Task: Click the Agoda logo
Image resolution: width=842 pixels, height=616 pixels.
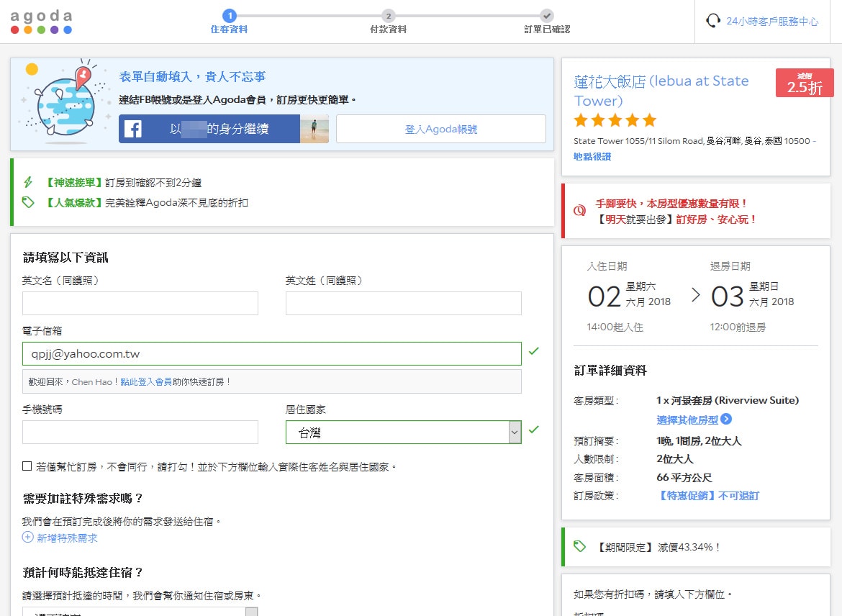Action: (41, 22)
